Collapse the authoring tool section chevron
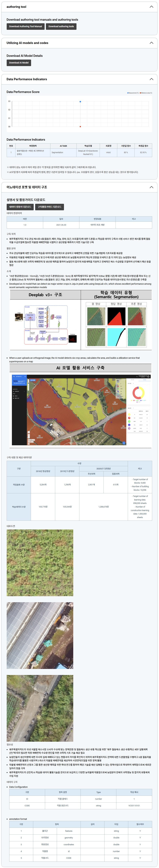The height and width of the screenshot is (868, 159). click(151, 7)
